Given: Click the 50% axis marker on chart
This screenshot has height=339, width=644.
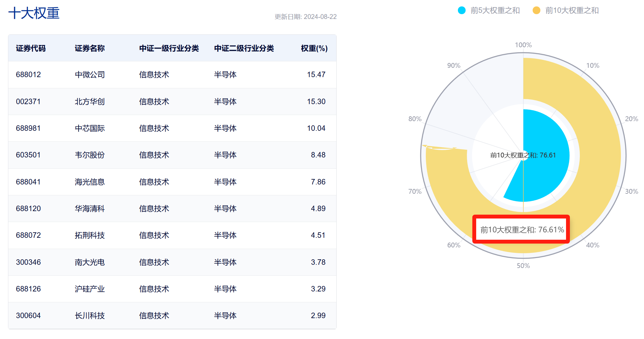Looking at the screenshot, I should [523, 266].
